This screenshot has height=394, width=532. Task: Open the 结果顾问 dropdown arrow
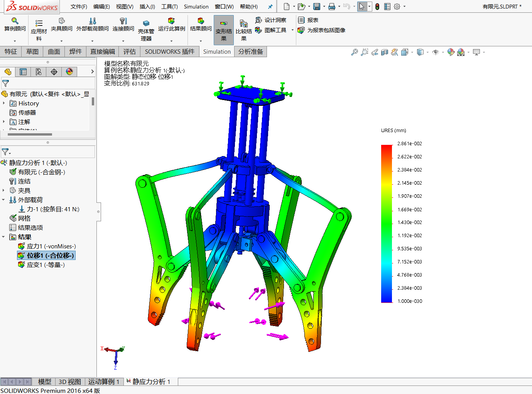point(201,41)
